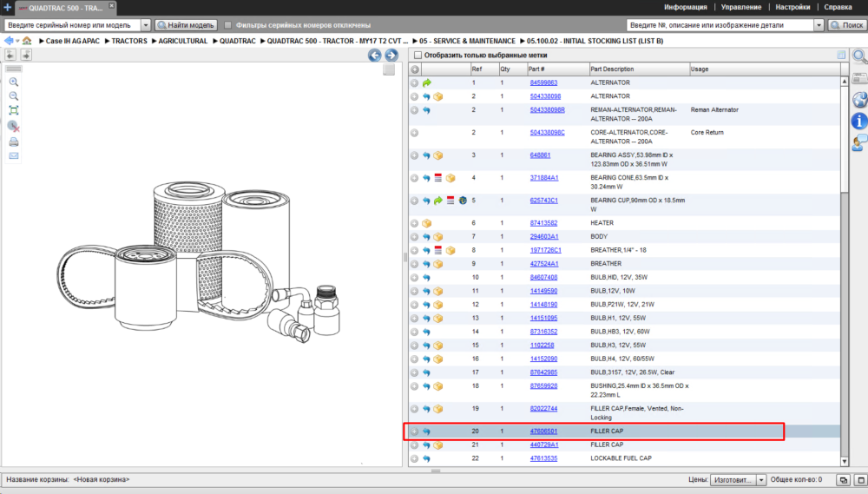The width and height of the screenshot is (868, 494).
Task: Fit diagram to window
Action: [14, 110]
